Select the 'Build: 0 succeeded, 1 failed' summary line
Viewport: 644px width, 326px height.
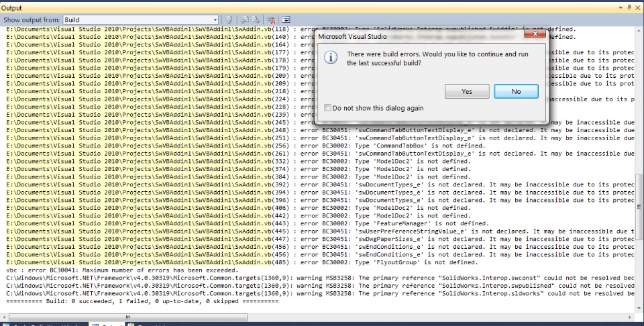tap(142, 301)
